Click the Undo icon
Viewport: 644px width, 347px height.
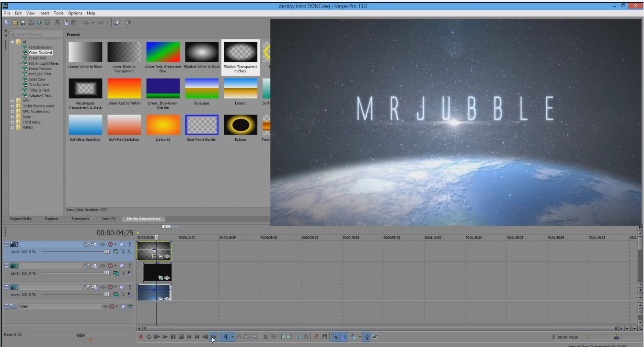pos(86,23)
